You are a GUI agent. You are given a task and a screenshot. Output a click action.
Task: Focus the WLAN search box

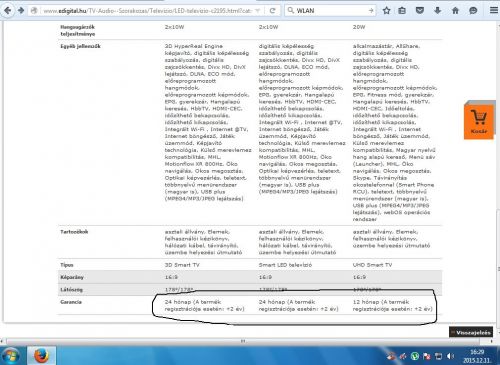click(x=330, y=11)
